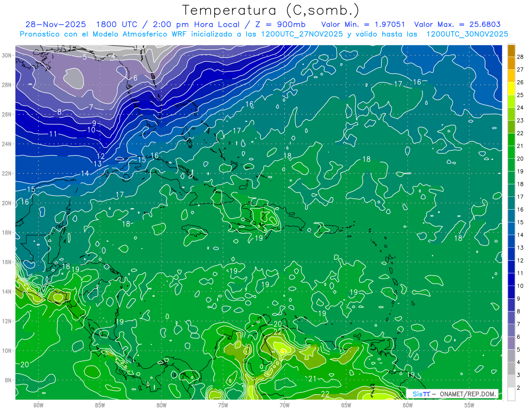Click the contour label "10" on the map
This screenshot has height=411, width=532.
91,130
